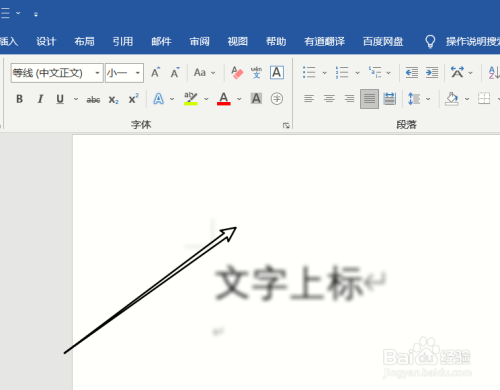Screen dimensions: 500x390
Task: Open the enclosed characters tool
Action: point(277,99)
